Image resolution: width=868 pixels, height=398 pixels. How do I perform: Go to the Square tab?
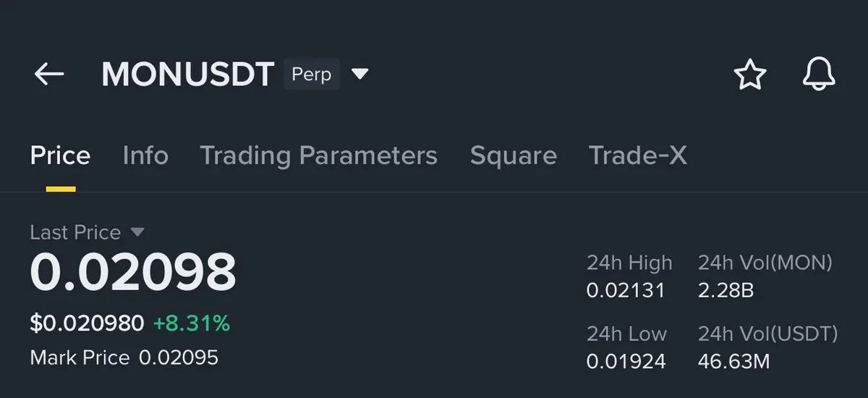pyautogui.click(x=513, y=156)
